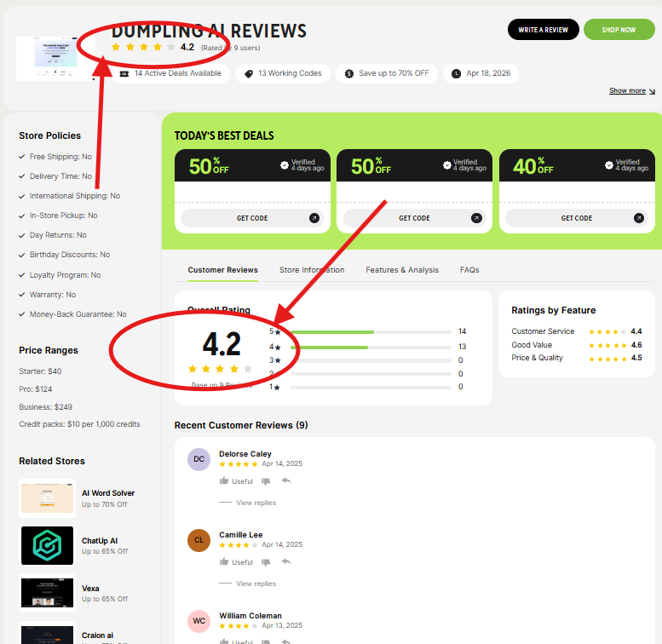Click verified badge on 40% off deal
This screenshot has height=644, width=662.
(609, 165)
